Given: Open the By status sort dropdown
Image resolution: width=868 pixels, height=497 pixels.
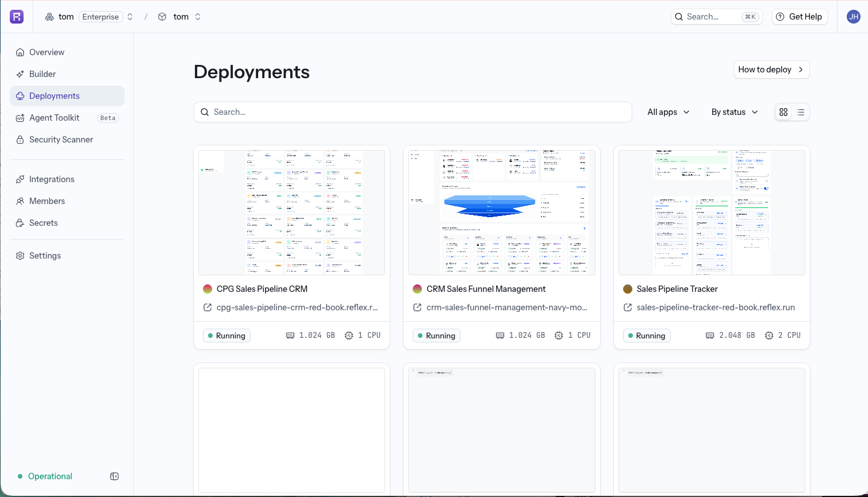Looking at the screenshot, I should point(735,112).
